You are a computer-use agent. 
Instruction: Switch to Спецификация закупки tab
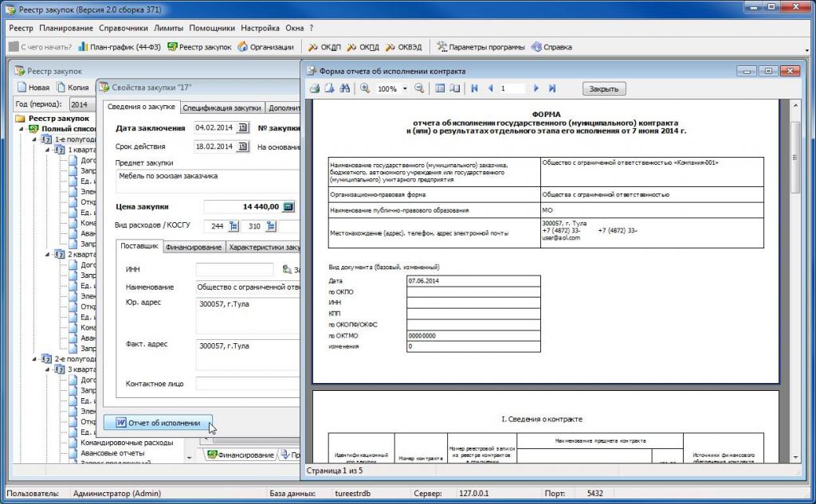click(222, 108)
